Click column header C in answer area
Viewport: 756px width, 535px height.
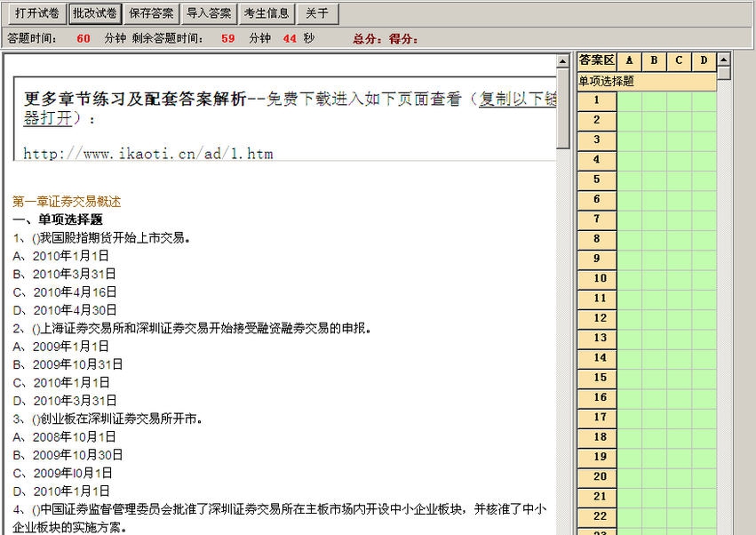coord(680,60)
